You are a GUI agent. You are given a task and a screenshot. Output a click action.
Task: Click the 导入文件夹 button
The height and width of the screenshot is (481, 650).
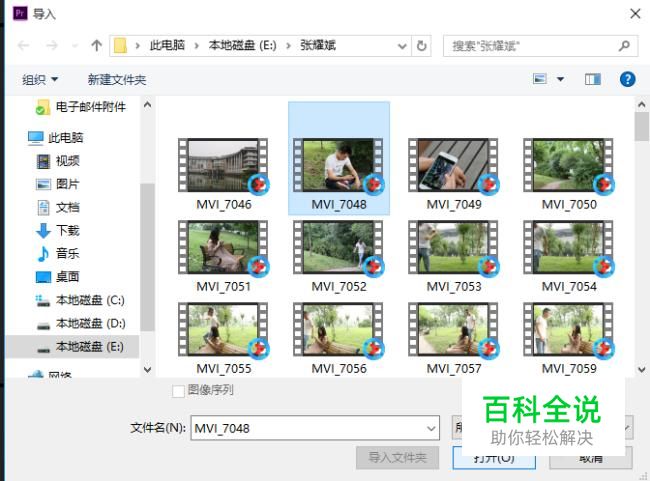tap(398, 458)
